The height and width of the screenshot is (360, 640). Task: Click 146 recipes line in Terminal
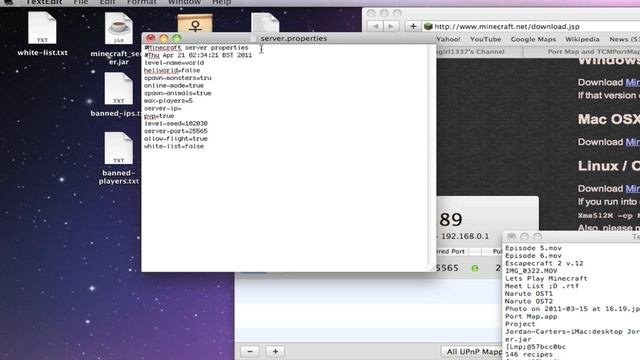pyautogui.click(x=529, y=354)
